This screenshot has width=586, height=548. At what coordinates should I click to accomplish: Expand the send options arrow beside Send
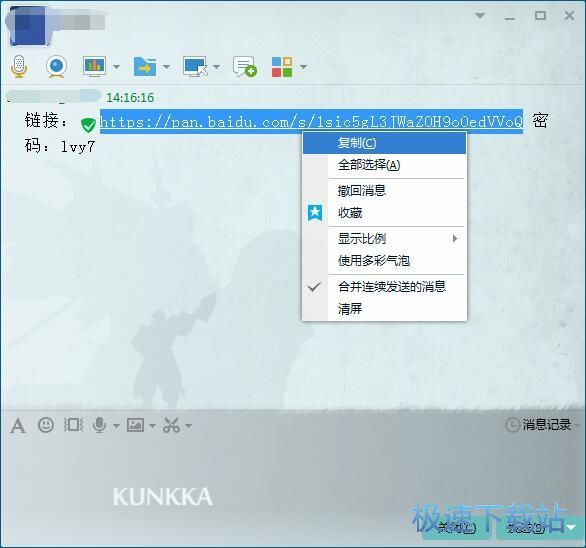coord(572,527)
